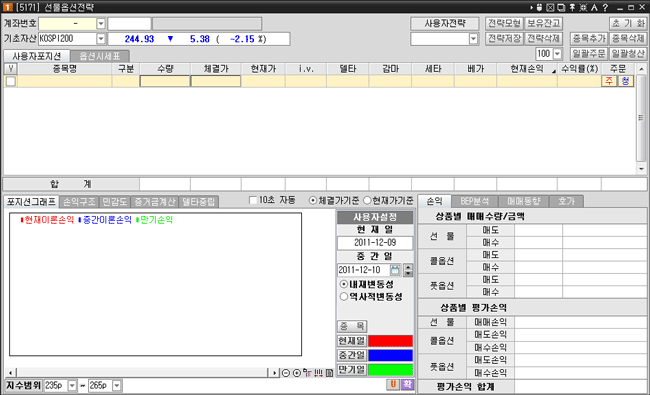Switch to 옵션시세표 tab
650x395 pixels.
tap(99, 56)
